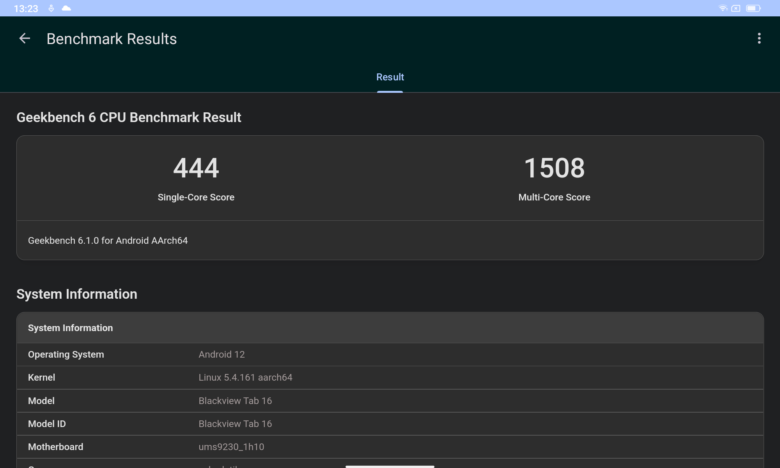Tap Blackview Tab 16 in Model ID row

point(235,424)
